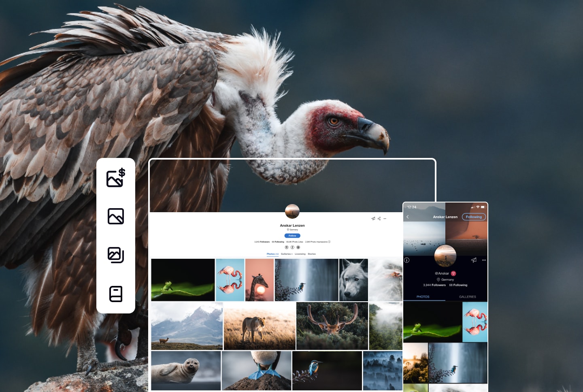The width and height of the screenshot is (583, 392).
Task: Tap the paper plane icon on mobile profile
Action: (474, 260)
